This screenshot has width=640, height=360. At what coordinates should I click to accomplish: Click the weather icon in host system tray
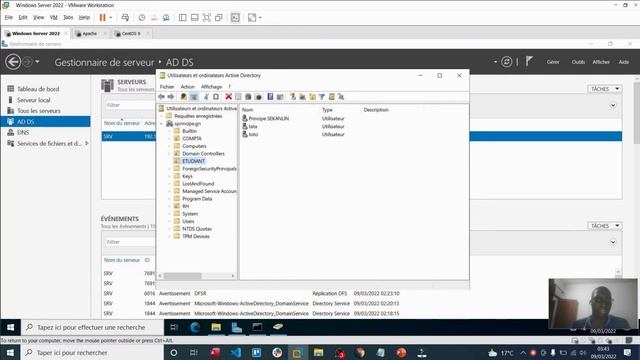click(493, 353)
